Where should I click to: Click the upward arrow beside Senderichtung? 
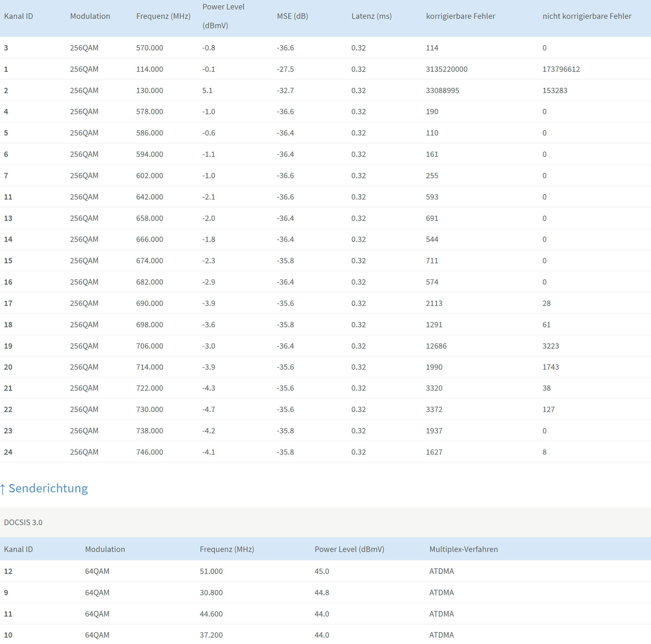(3, 489)
